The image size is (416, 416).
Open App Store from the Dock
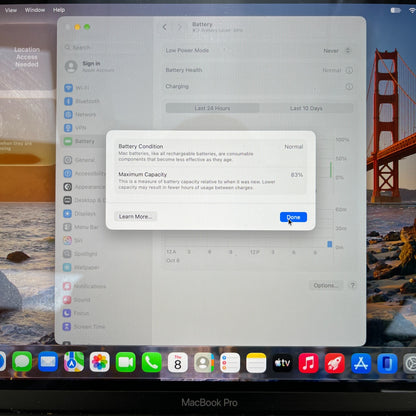point(361,363)
